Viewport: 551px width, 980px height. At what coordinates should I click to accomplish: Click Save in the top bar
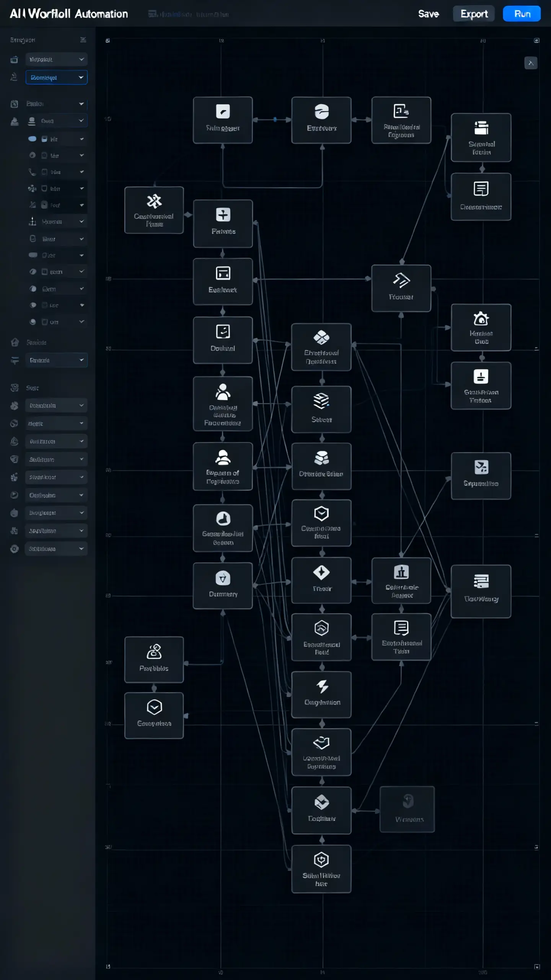[428, 14]
